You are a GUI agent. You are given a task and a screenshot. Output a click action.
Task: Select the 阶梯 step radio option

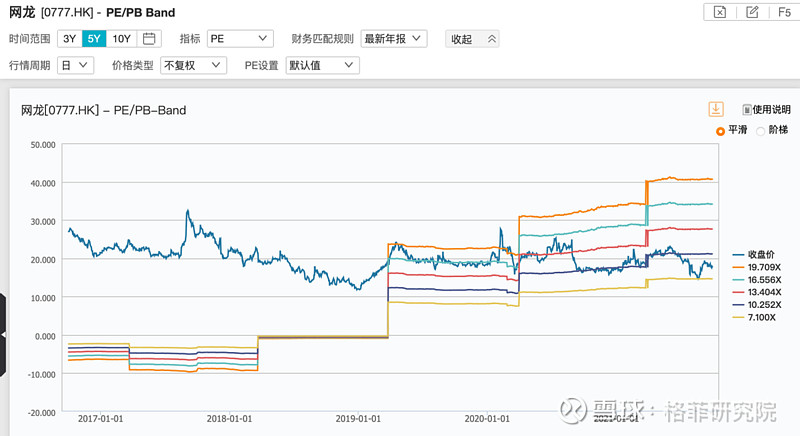(760, 130)
